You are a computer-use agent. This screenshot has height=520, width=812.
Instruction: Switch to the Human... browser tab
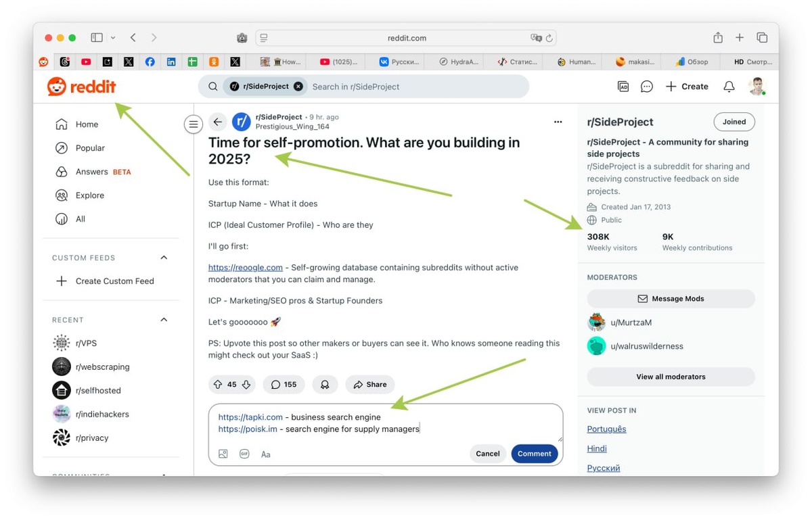coord(577,62)
